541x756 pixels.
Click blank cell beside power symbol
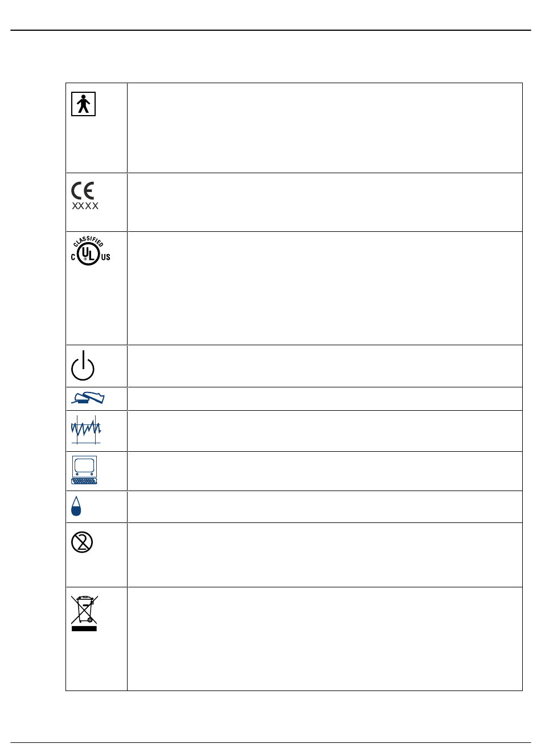tap(325, 366)
